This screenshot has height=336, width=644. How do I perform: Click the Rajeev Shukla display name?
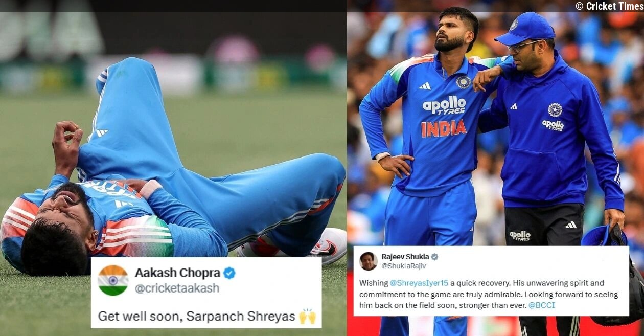(x=405, y=257)
